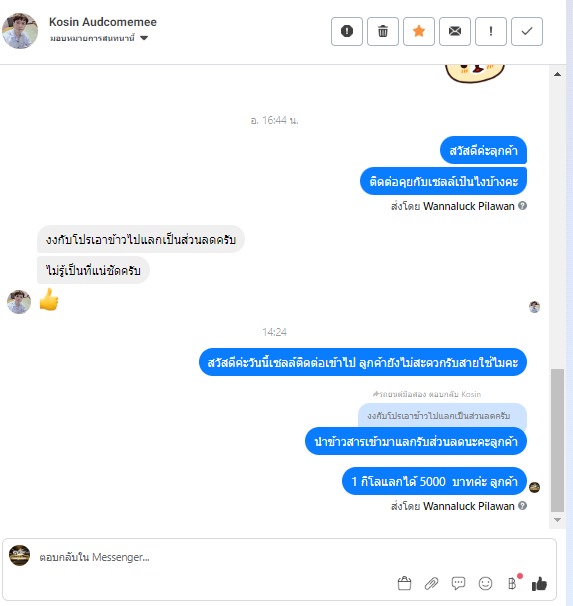Mark as unread with envelope icon
The image size is (573, 606).
coord(455,31)
